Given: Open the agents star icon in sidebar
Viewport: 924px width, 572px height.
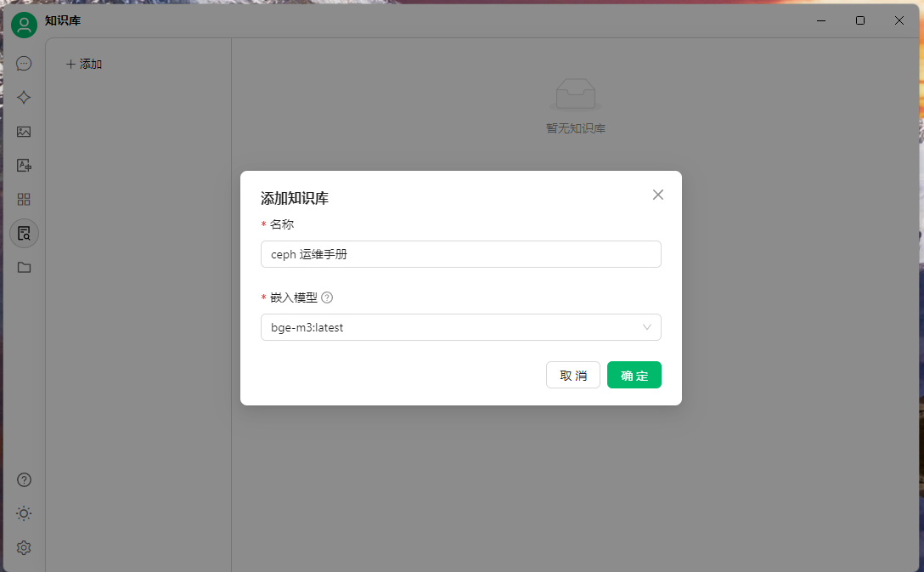Looking at the screenshot, I should click(x=24, y=97).
